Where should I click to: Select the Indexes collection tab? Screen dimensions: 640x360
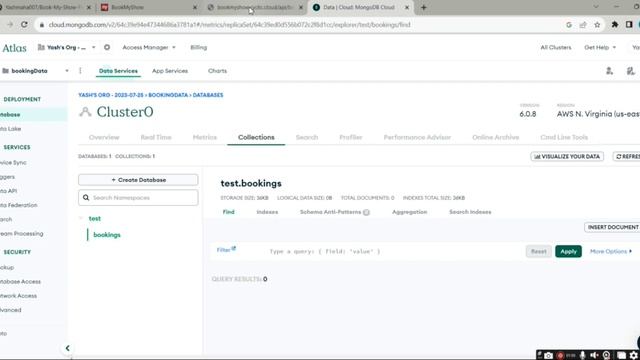[x=267, y=212]
